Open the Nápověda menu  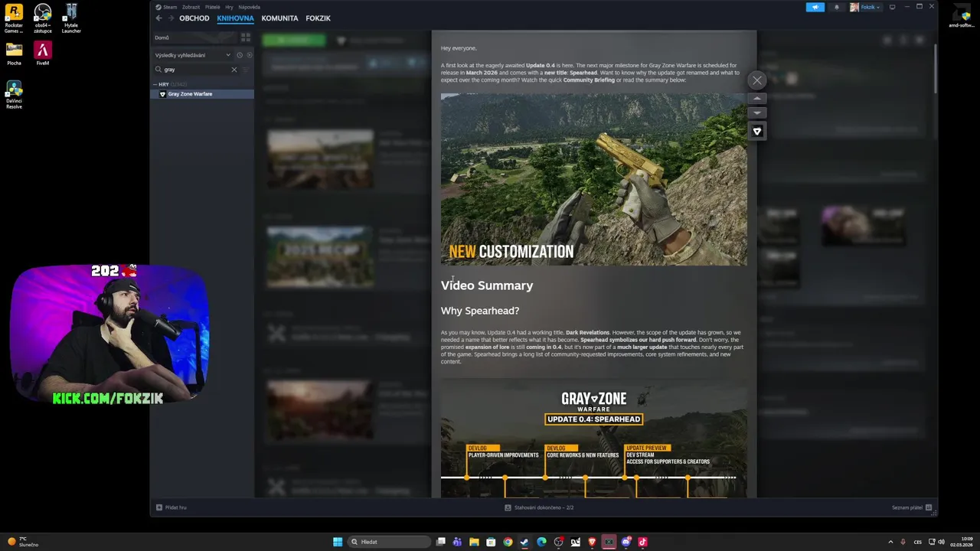[249, 7]
